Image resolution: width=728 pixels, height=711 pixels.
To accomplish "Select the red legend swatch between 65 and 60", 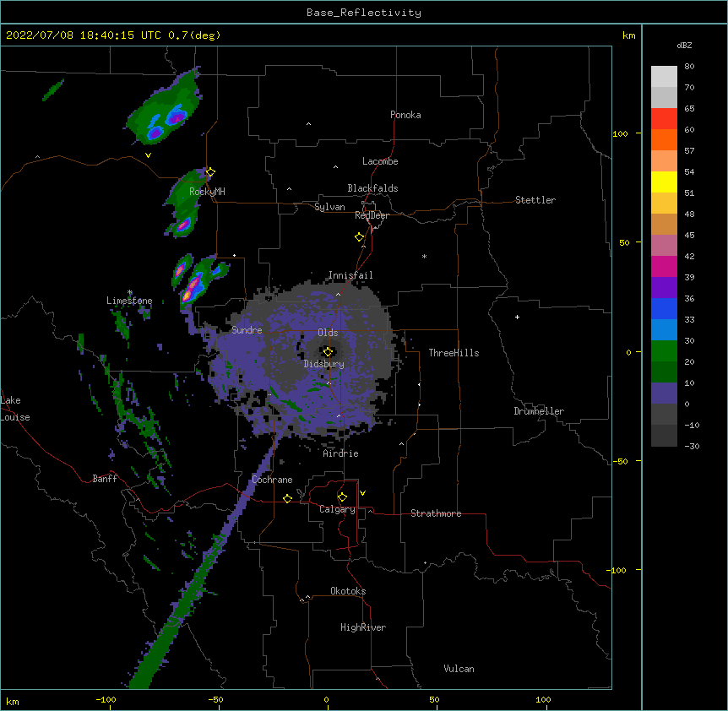I will pyautogui.click(x=664, y=119).
